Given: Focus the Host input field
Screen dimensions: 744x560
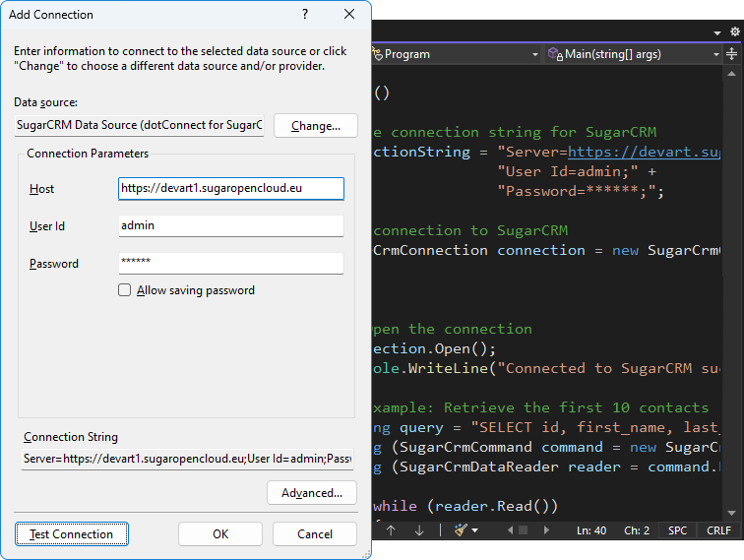Looking at the screenshot, I should 231,188.
